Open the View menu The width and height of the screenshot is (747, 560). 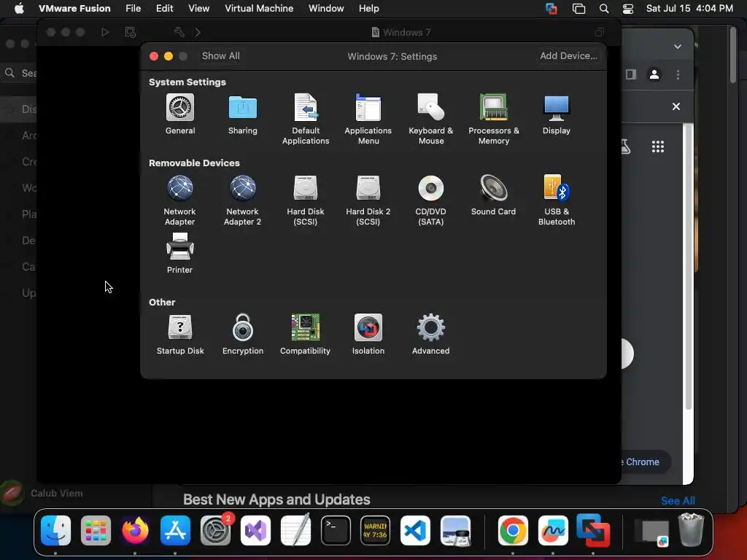point(198,8)
